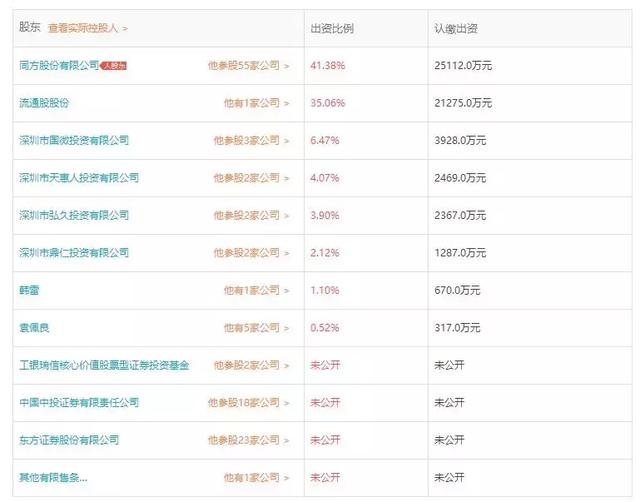Open shareholder 袁佩良
This screenshot has width=640, height=502.
(x=34, y=328)
